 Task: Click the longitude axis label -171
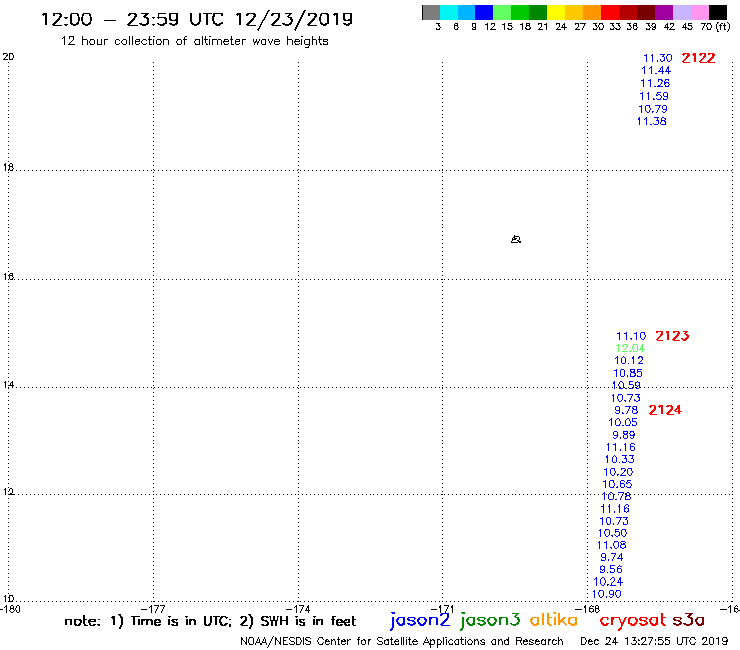[442, 609]
